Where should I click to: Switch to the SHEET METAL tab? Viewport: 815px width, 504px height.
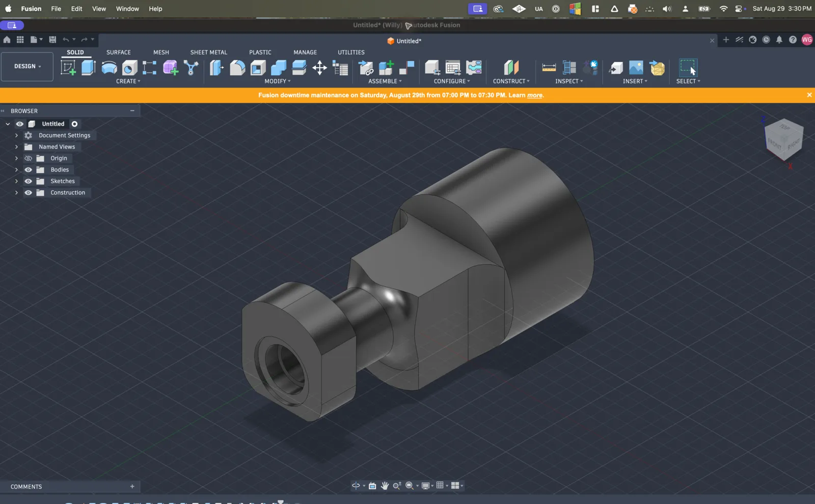[x=209, y=52]
